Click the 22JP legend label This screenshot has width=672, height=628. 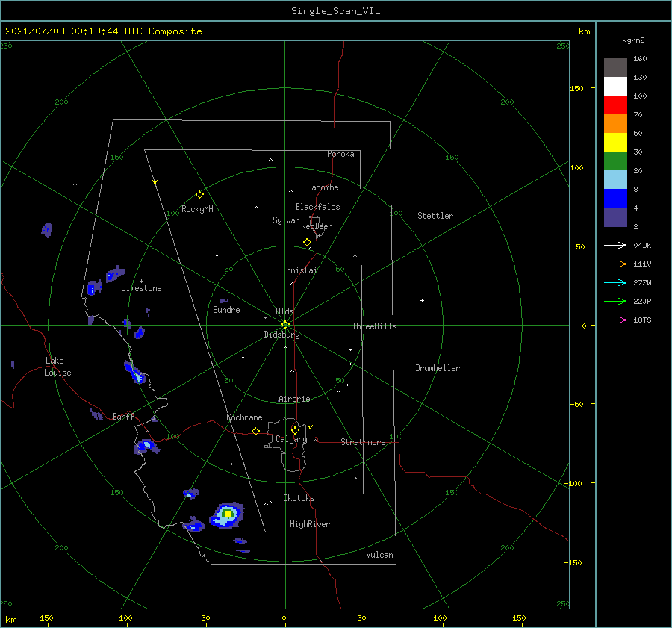(x=642, y=302)
